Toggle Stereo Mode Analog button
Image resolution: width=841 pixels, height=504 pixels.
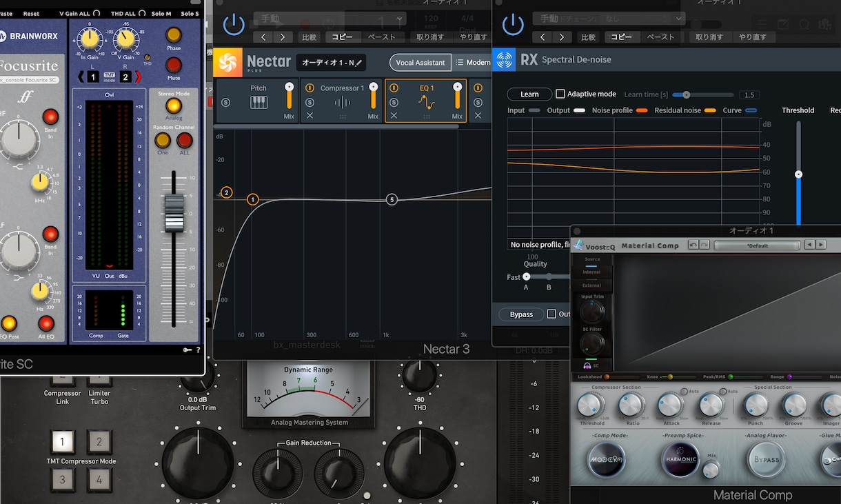tap(174, 105)
